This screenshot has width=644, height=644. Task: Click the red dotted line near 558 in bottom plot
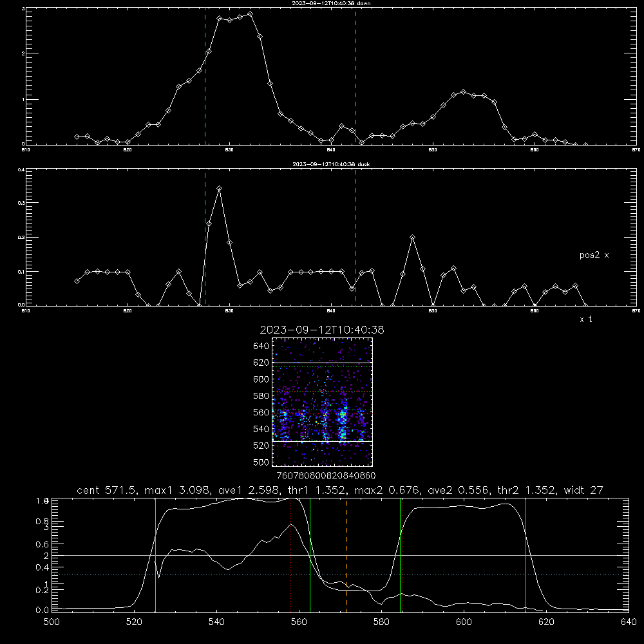291,555
